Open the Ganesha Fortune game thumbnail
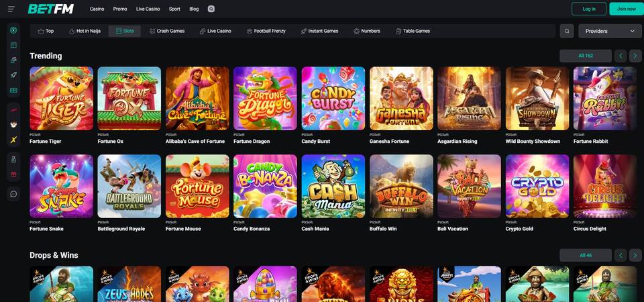The image size is (644, 302). 401,99
